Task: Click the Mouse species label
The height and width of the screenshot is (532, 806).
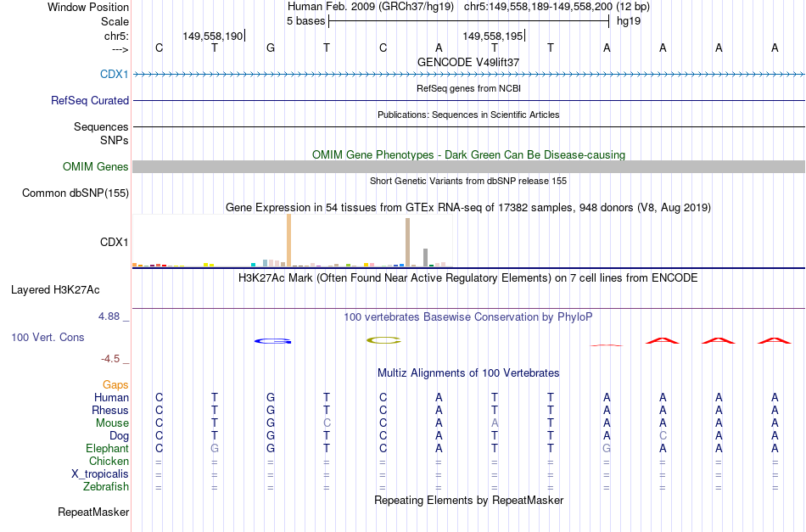Action: click(113, 423)
